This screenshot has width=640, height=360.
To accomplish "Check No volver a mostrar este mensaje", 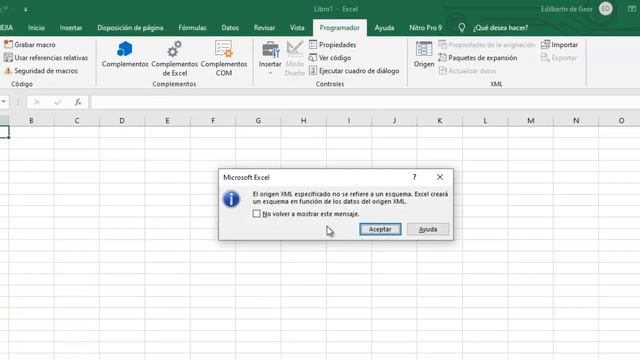I will point(256,213).
